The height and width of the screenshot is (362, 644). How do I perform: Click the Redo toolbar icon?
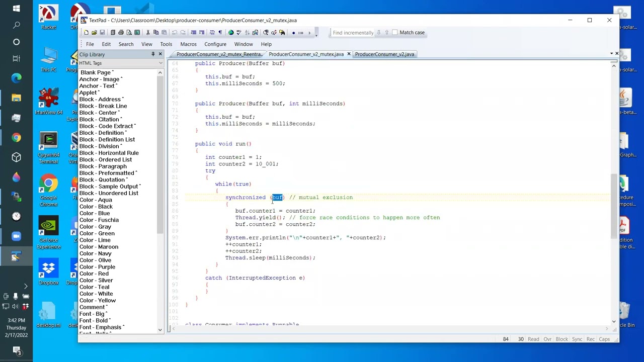tap(183, 33)
